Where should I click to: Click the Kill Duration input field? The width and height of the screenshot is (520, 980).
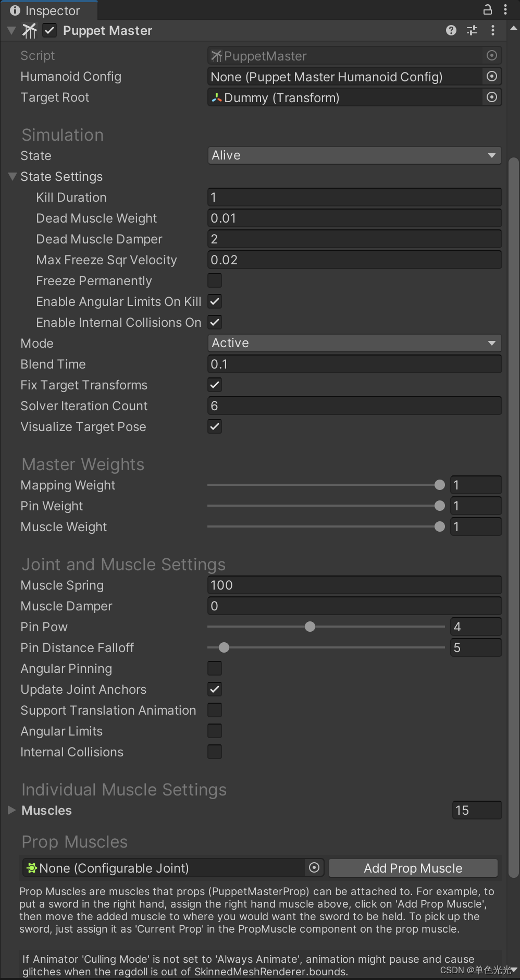pyautogui.click(x=354, y=197)
